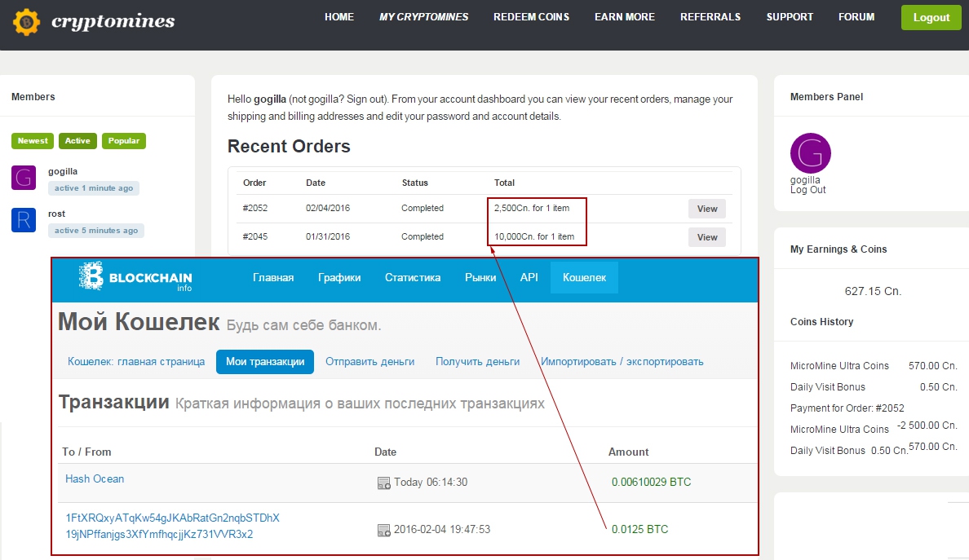969x560 pixels.
Task: Open the FORUM menu item
Action: (x=856, y=17)
